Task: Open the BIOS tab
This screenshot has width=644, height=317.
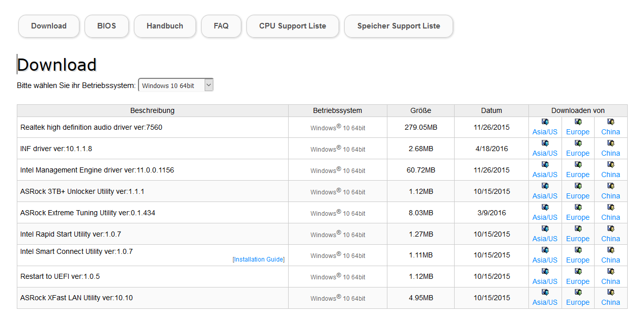Action: [x=107, y=26]
